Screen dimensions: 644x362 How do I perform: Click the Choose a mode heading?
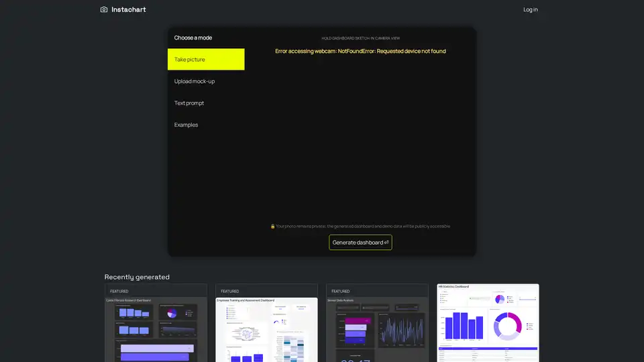[193, 38]
